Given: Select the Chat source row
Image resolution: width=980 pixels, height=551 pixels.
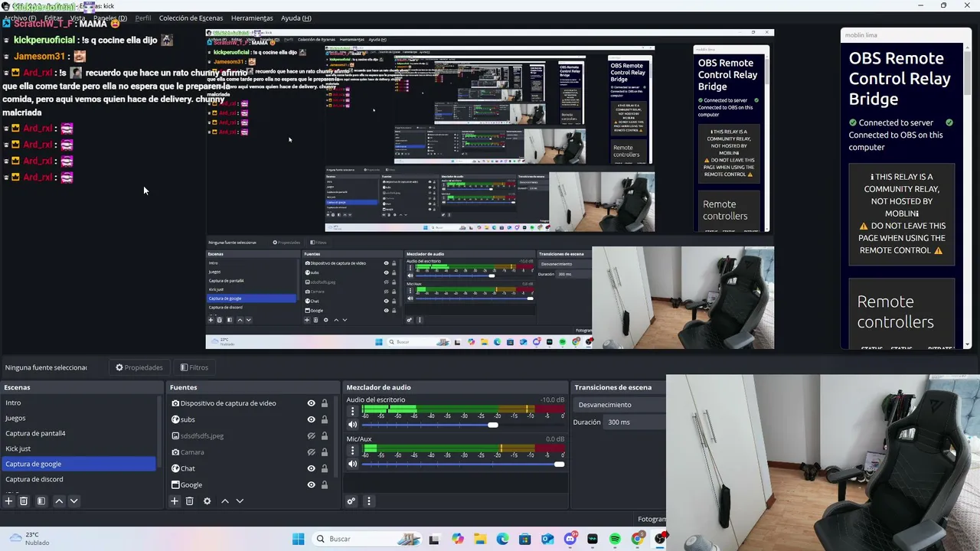Looking at the screenshot, I should [252, 468].
